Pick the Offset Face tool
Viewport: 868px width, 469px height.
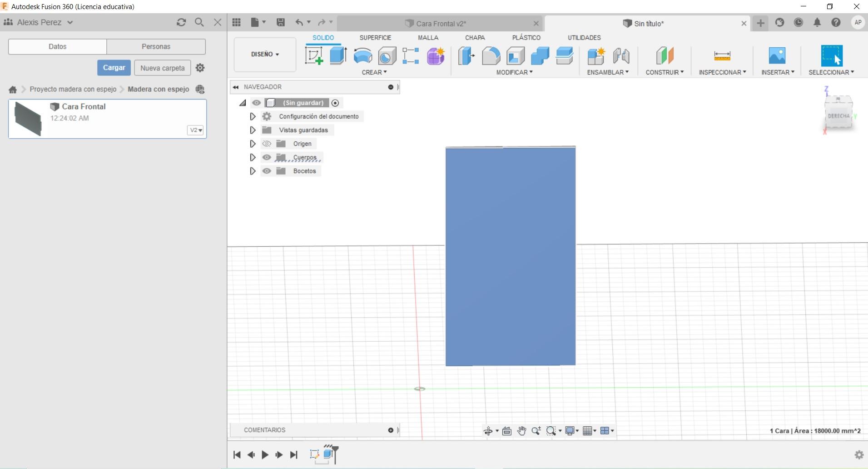pyautogui.click(x=565, y=56)
